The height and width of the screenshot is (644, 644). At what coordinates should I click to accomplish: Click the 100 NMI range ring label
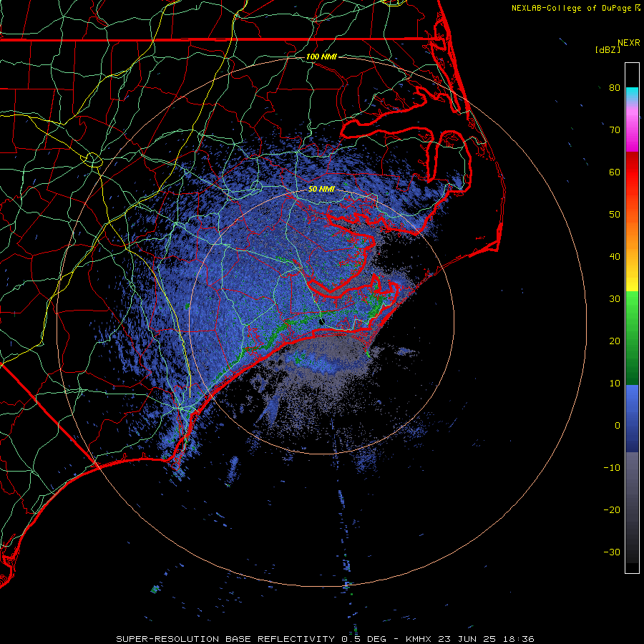pyautogui.click(x=321, y=57)
